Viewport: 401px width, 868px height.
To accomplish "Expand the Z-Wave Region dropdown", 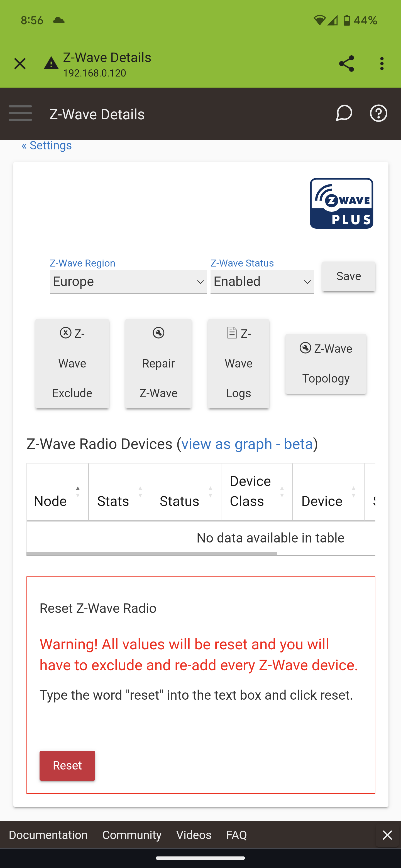I will coord(128,282).
